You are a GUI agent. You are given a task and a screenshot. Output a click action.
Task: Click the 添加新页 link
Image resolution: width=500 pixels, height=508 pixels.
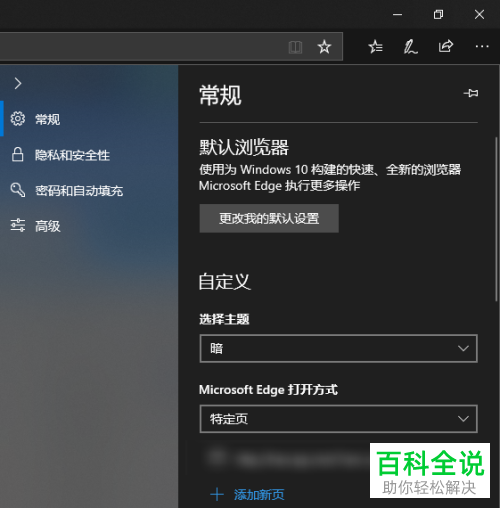(x=259, y=495)
